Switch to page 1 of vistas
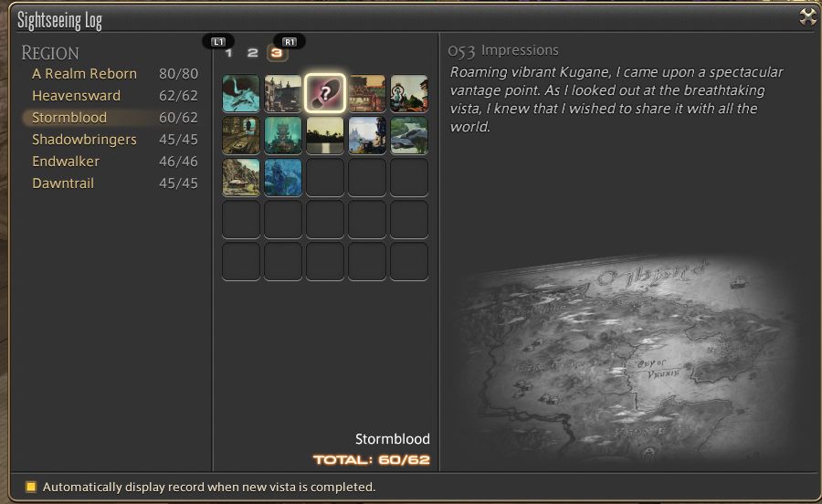Image resolution: width=822 pixels, height=504 pixels. (x=228, y=52)
